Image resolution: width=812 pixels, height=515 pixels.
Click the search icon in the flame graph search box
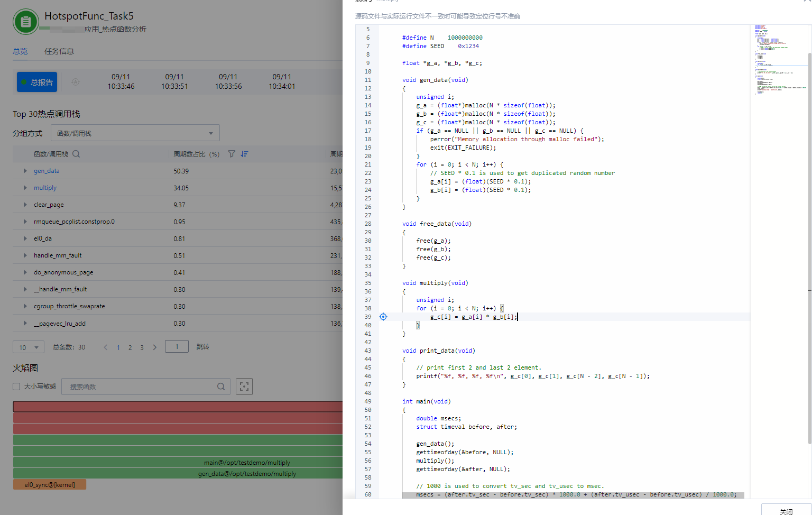click(221, 387)
